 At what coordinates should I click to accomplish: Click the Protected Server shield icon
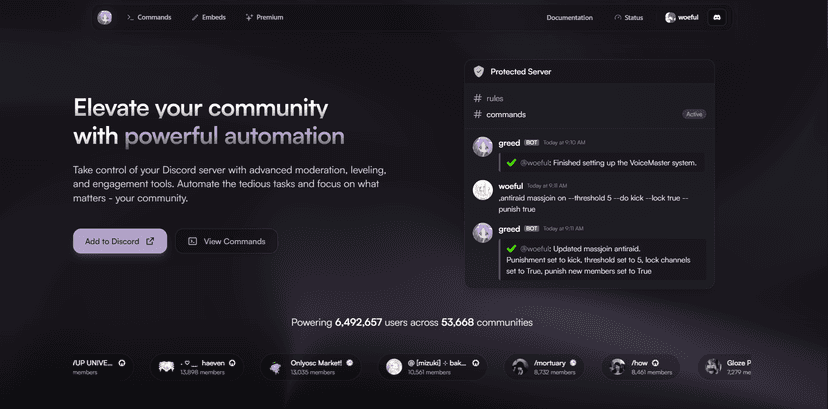tap(478, 71)
